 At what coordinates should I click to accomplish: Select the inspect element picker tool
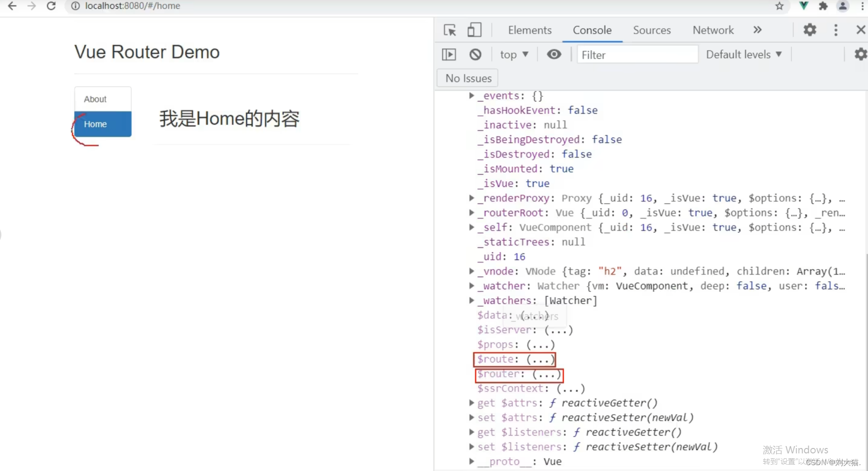[x=449, y=30]
